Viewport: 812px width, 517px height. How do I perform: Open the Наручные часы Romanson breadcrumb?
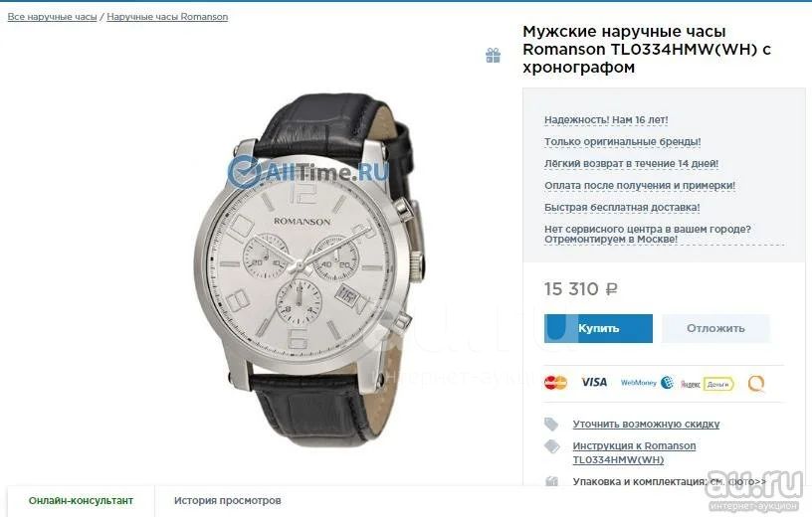pos(167,17)
